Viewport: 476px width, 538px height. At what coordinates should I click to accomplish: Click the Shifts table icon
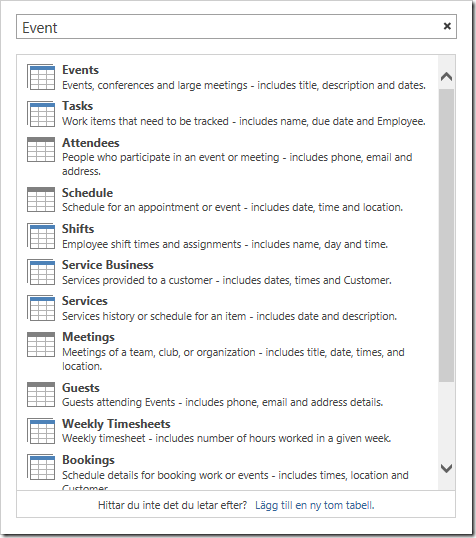(x=41, y=236)
